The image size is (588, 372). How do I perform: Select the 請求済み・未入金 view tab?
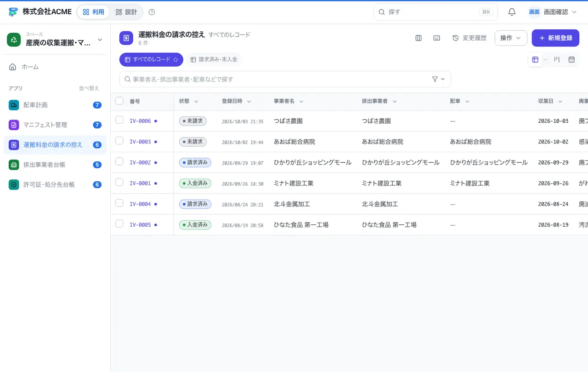tap(214, 59)
